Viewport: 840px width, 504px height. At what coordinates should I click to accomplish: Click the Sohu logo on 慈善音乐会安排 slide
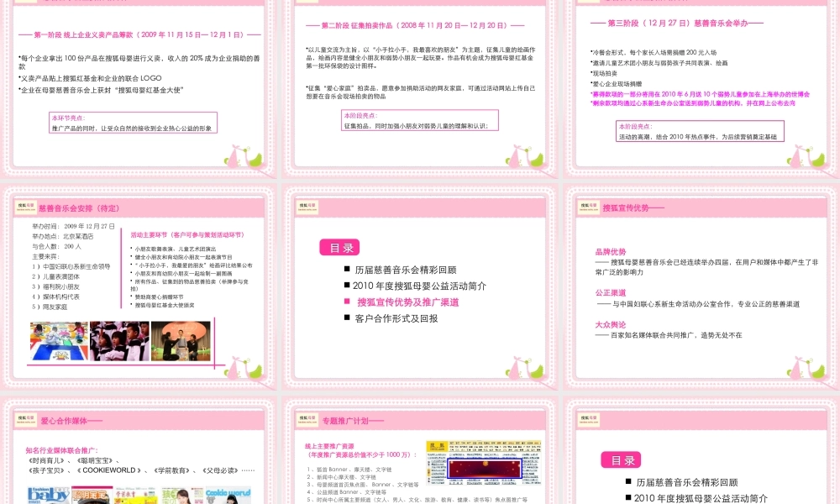pos(26,207)
